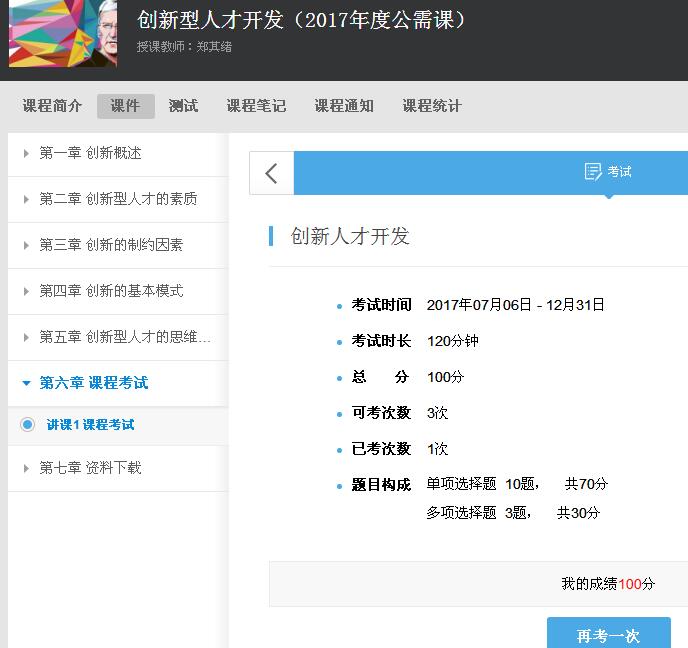688x648 pixels.
Task: Expand the 第二章 创新型人才的素质 chapter arrow
Action: pyautogui.click(x=26, y=199)
